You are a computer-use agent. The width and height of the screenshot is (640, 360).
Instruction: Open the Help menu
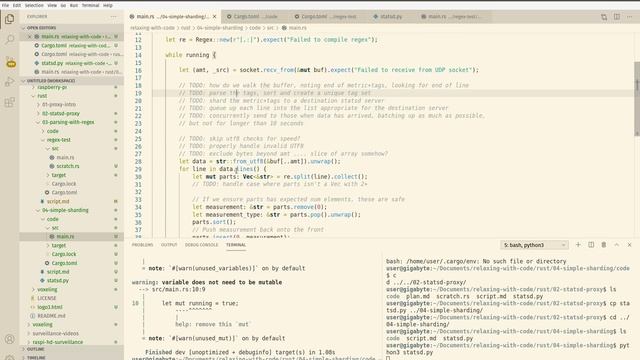click(x=108, y=5)
